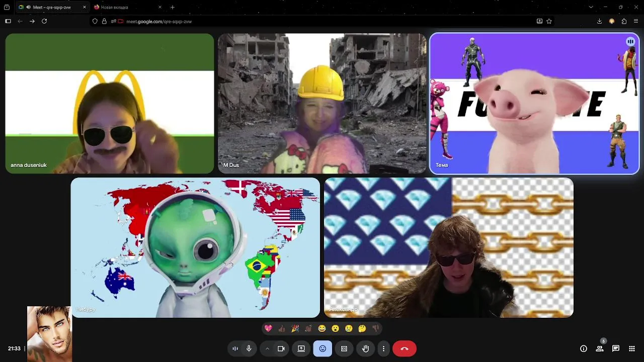Screen dimensions: 644x362
Task: Send the clapping hands reaction
Action: (308, 328)
